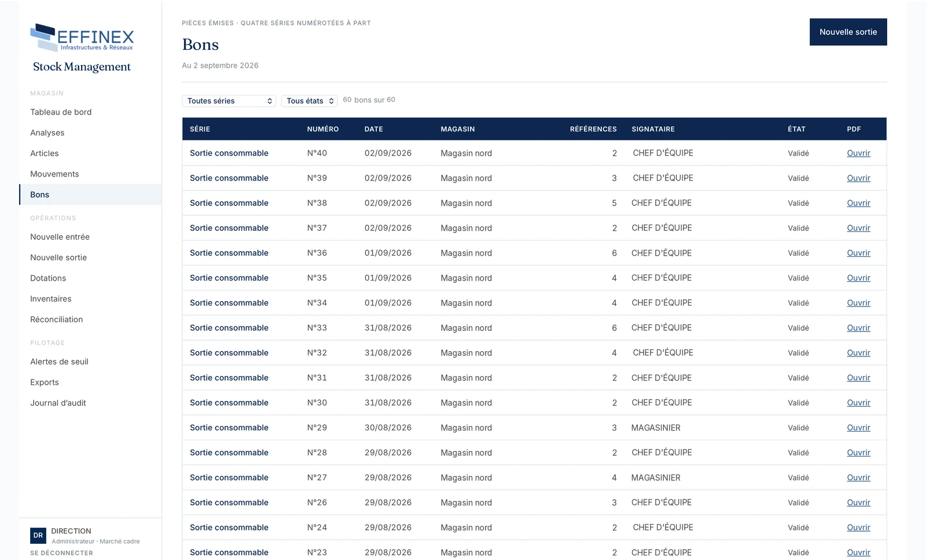The image size is (926, 560).
Task: Open Réconciliation in the sidebar
Action: pos(57,319)
